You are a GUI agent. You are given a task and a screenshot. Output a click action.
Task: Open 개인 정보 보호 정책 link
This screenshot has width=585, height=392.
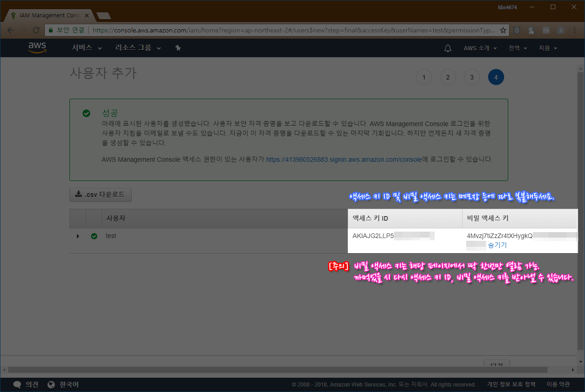click(x=511, y=385)
